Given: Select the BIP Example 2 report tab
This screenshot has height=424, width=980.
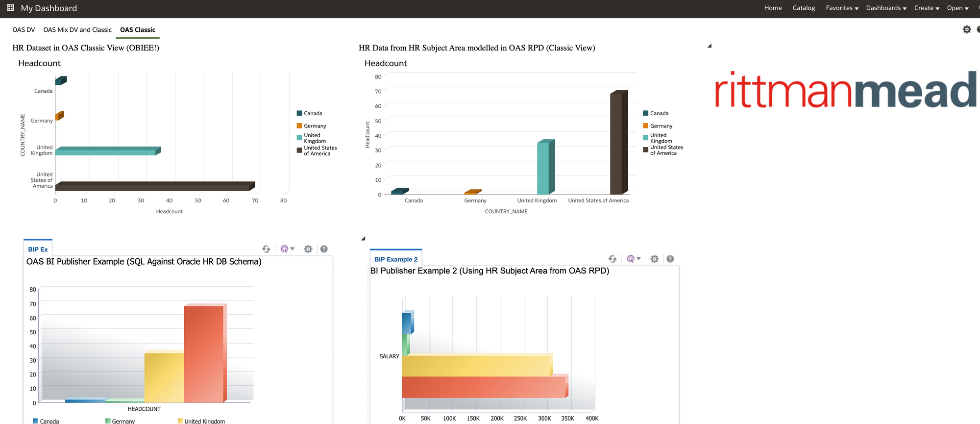Looking at the screenshot, I should click(396, 259).
